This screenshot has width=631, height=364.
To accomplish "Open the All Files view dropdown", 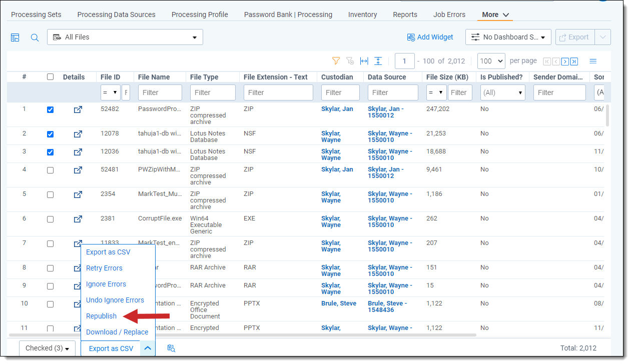I will [125, 37].
